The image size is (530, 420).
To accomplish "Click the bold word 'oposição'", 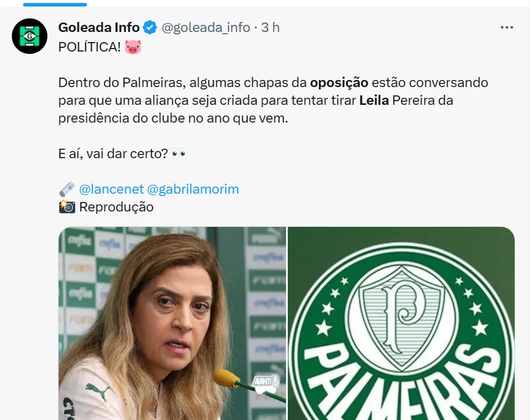I will (x=339, y=83).
